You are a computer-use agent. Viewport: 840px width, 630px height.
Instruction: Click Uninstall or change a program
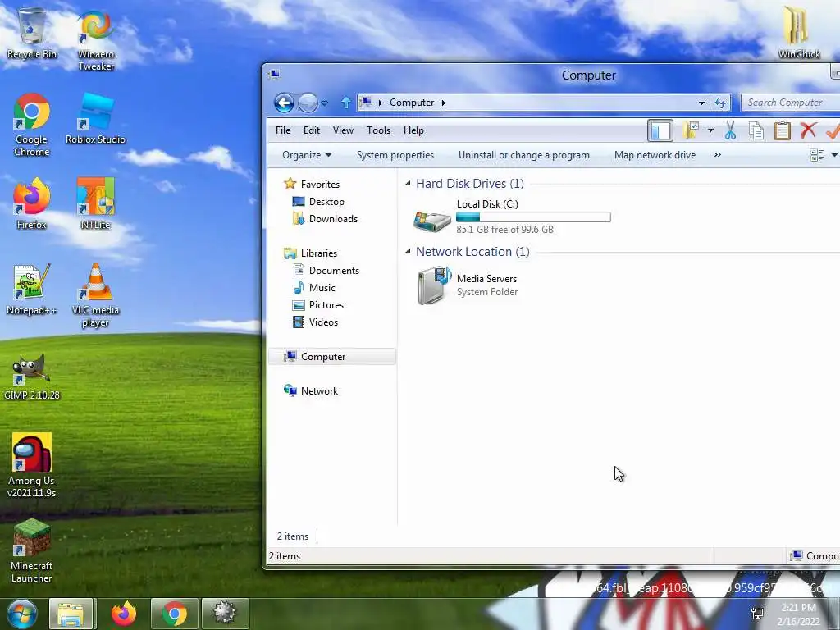[x=524, y=155]
